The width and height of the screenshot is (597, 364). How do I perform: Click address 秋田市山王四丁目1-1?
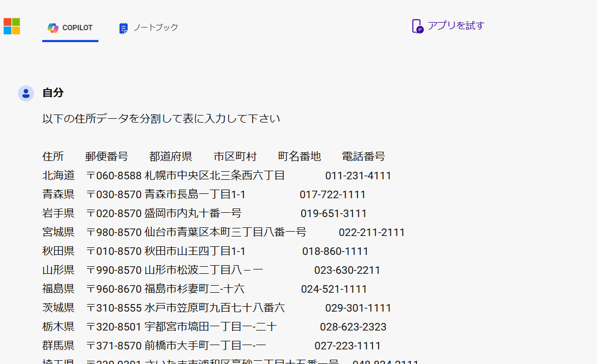click(195, 251)
